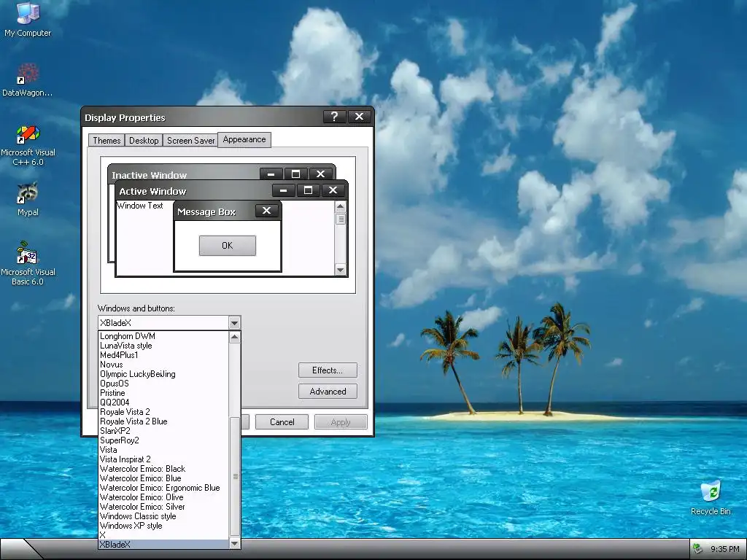Screen dimensions: 747x560
Task: Select the Microsoft Visual C++ 6.0 shortcut
Action: tap(28, 145)
